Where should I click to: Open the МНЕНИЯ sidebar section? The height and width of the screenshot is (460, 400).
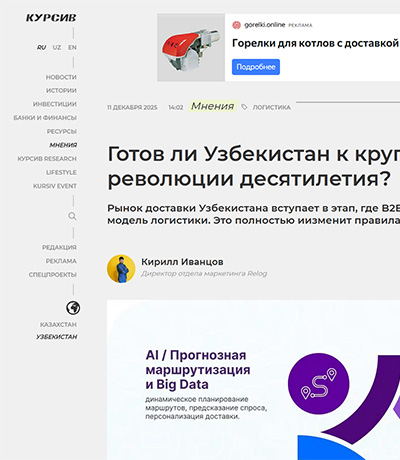[63, 145]
